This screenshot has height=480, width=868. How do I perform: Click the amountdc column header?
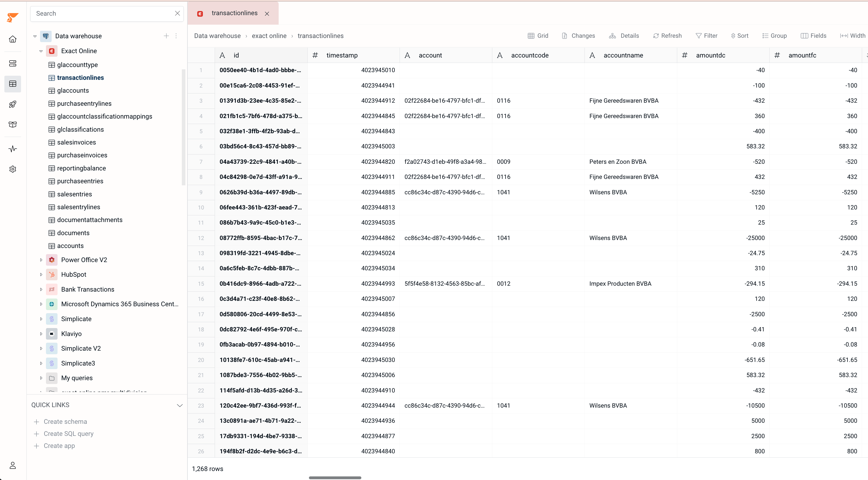[723, 55]
